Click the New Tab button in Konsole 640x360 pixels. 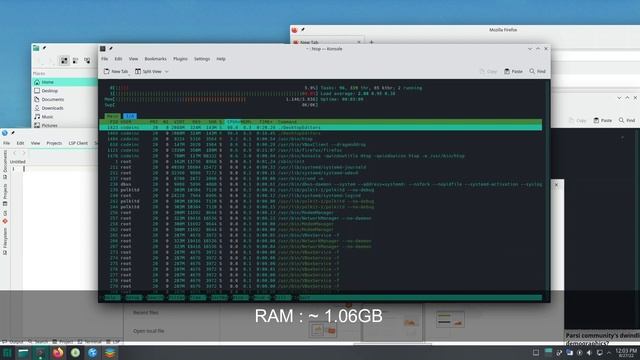click(x=116, y=71)
